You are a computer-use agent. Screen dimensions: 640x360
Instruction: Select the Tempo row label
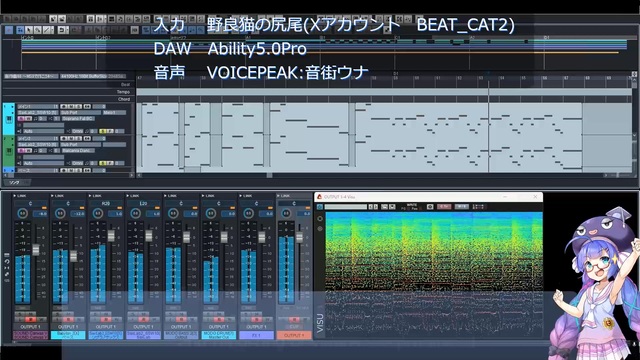tap(123, 92)
